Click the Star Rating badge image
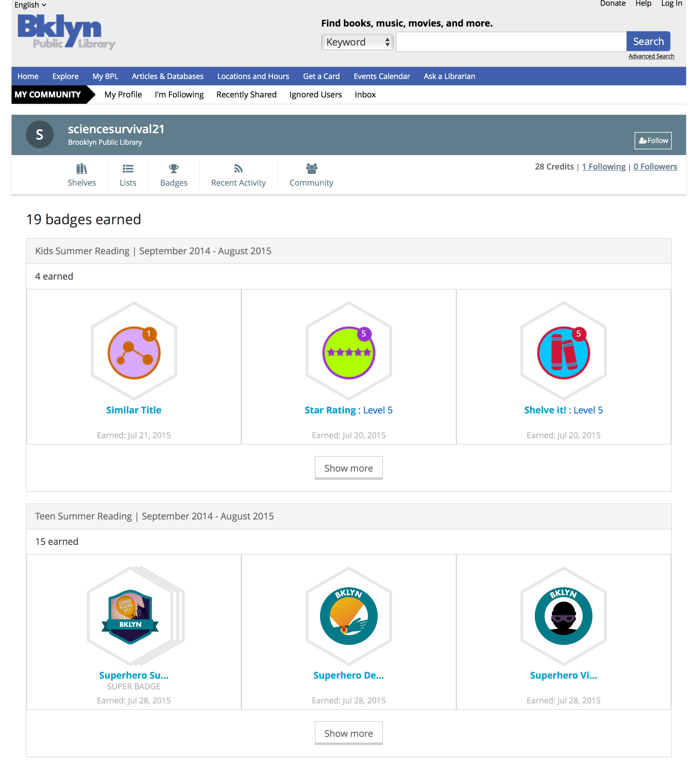The height and width of the screenshot is (768, 700). pyautogui.click(x=349, y=353)
